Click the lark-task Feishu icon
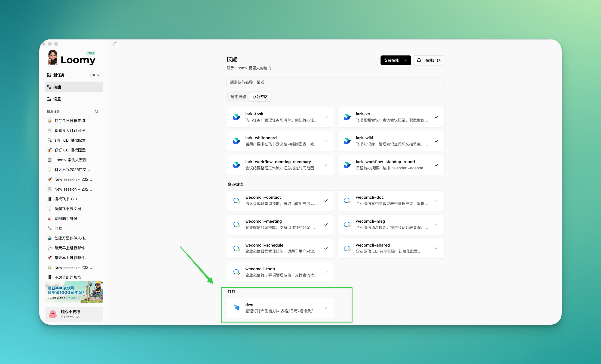The image size is (601, 364). click(x=237, y=117)
